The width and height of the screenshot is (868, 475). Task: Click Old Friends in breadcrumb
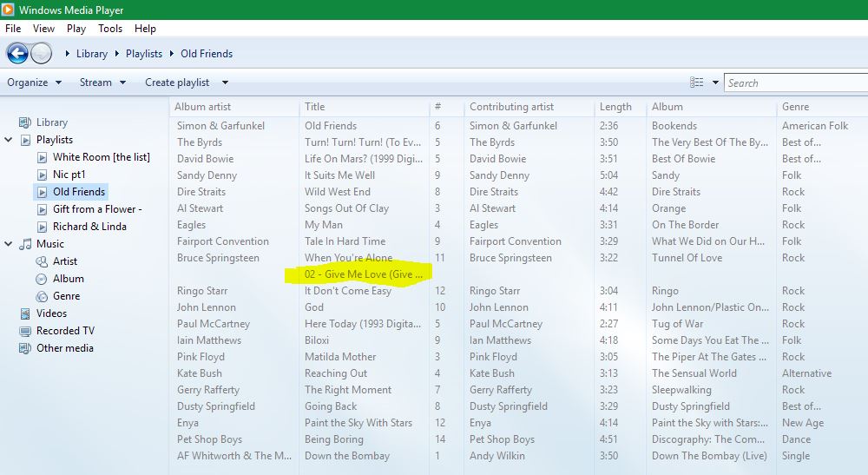pyautogui.click(x=207, y=54)
